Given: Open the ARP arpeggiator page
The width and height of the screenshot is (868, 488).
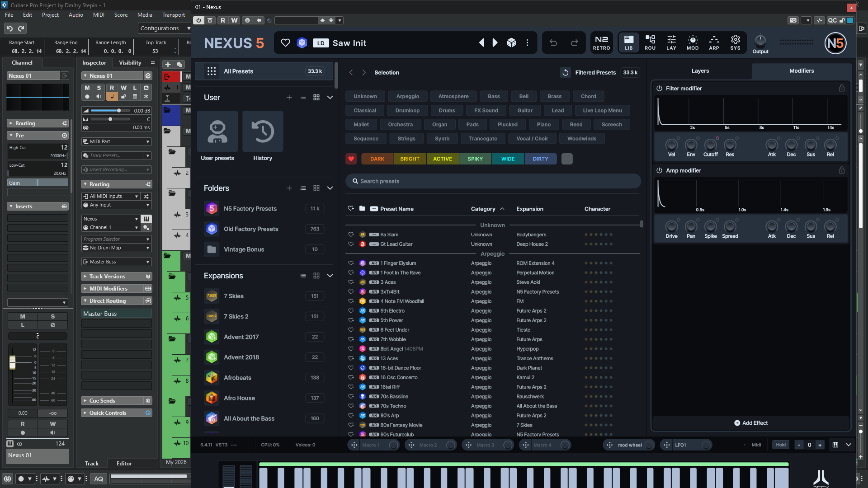Looking at the screenshot, I should pos(714,42).
